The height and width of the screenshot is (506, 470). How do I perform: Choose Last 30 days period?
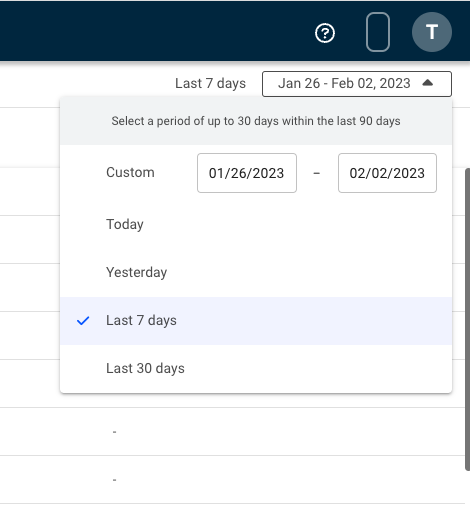[x=256, y=368]
